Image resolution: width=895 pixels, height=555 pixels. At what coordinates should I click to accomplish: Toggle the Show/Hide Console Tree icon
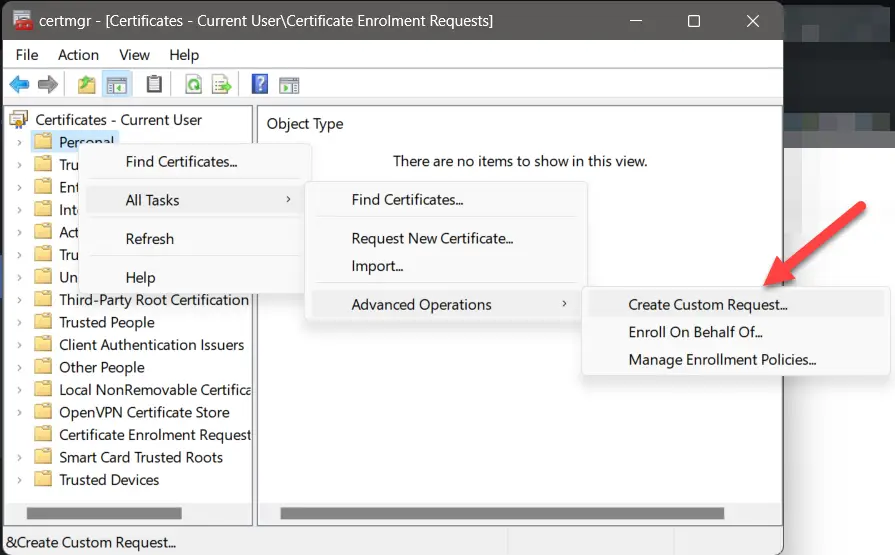pyautogui.click(x=117, y=85)
